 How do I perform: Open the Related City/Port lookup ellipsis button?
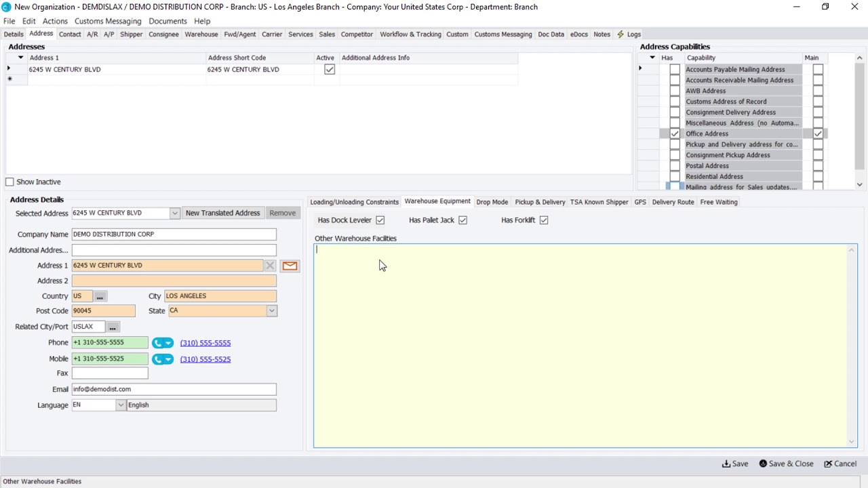point(113,327)
